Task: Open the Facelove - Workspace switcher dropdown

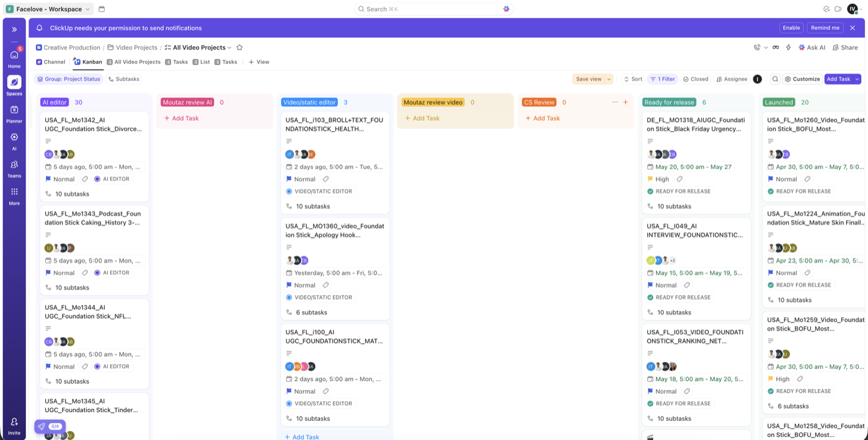Action: (49, 9)
